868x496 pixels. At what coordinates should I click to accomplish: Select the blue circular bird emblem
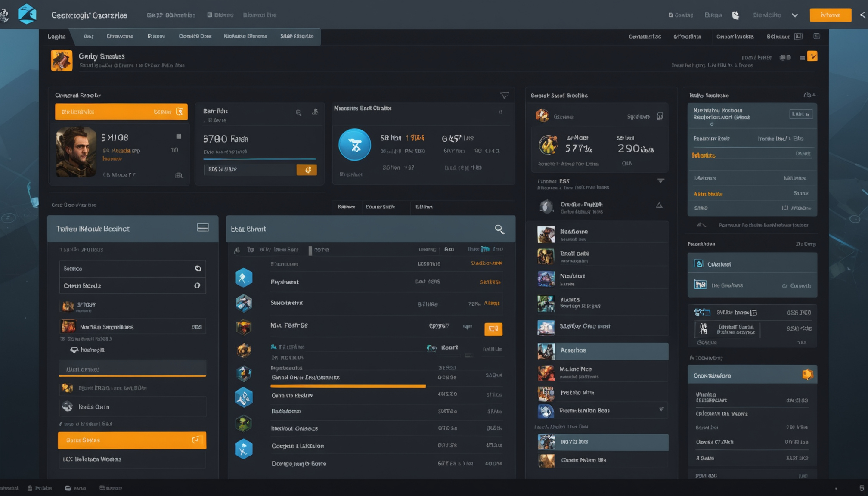point(355,145)
